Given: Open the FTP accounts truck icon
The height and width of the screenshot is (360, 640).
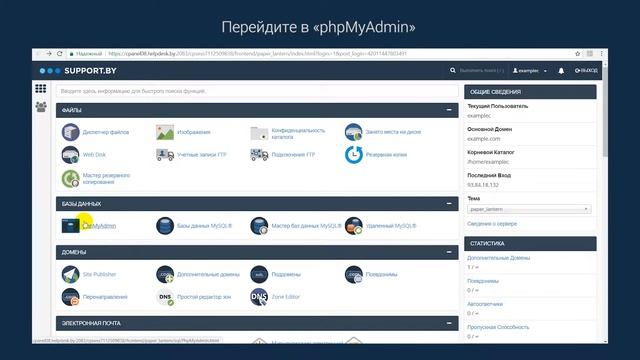Looking at the screenshot, I should pyautogui.click(x=165, y=155).
